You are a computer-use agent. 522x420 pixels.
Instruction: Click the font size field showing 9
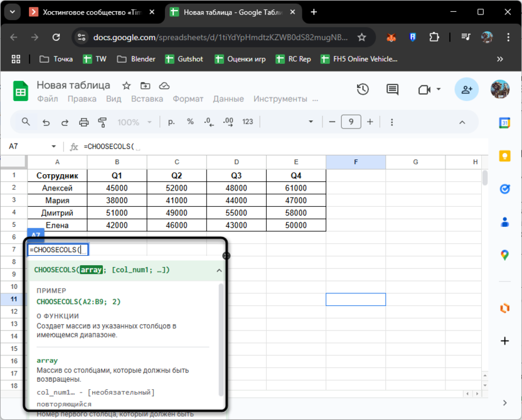coord(351,122)
